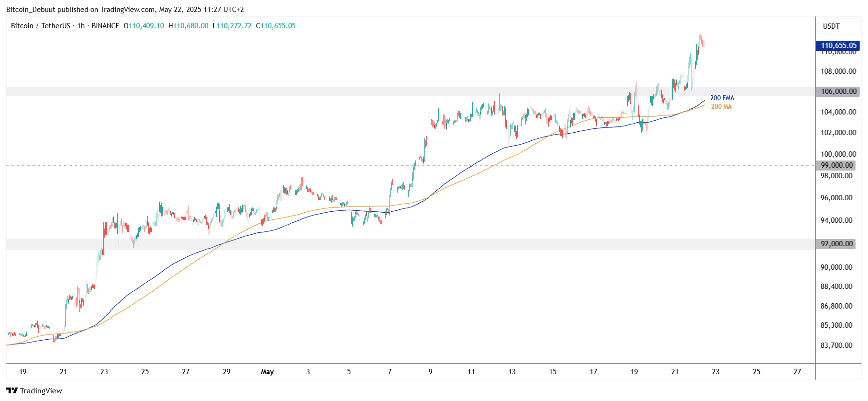Click the 83,700.00 price axis label

click(836, 345)
